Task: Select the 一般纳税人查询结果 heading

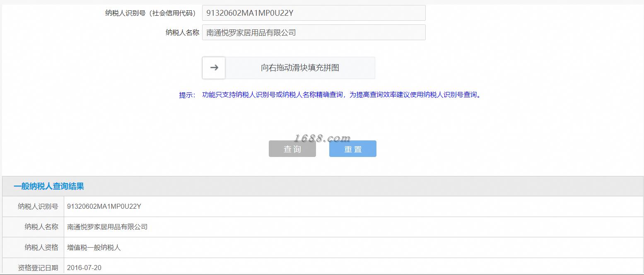Action: point(48,186)
